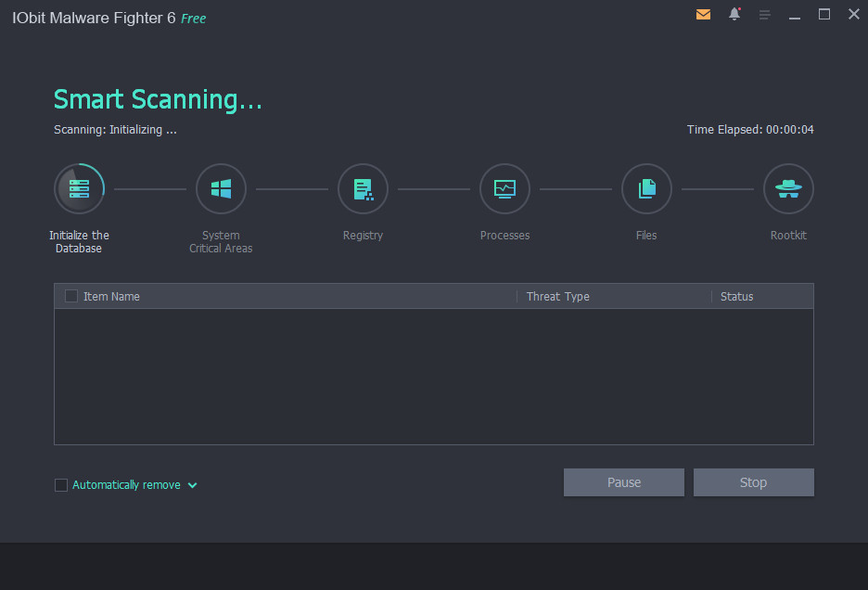Click the Files label
868x590 pixels.
point(646,236)
